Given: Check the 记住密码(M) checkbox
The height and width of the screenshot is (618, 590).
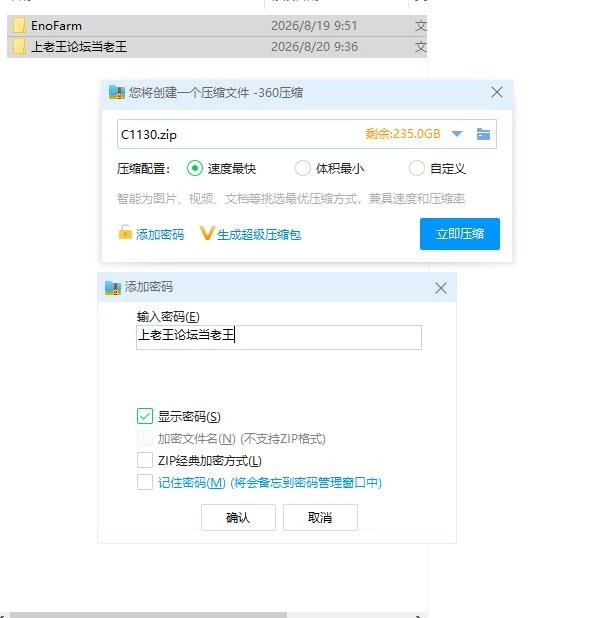Looking at the screenshot, I should coord(145,482).
